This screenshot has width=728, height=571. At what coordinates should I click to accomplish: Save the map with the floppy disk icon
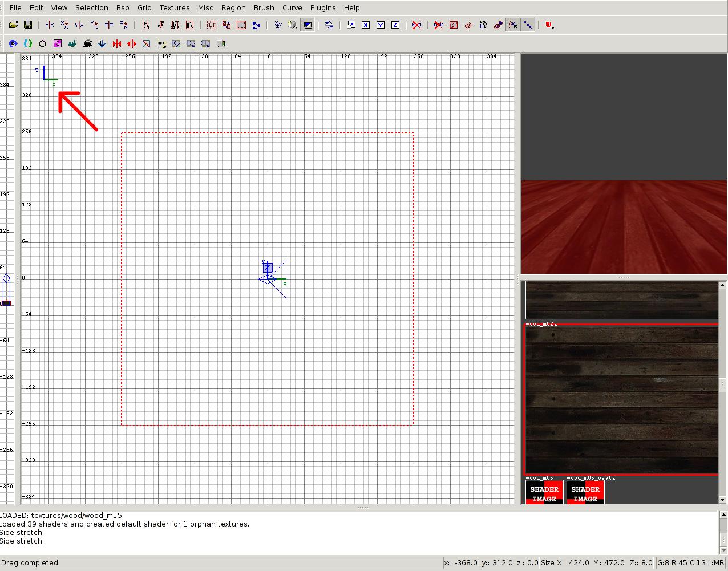pyautogui.click(x=28, y=25)
